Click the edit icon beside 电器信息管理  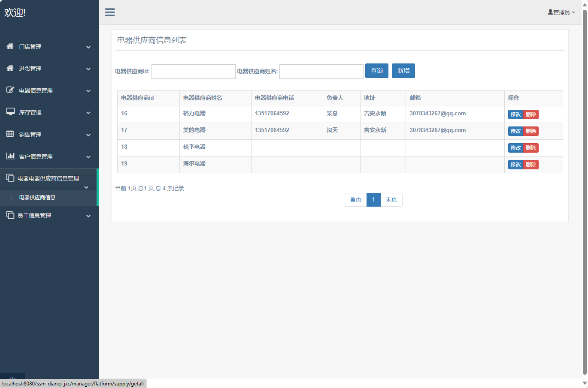coord(10,90)
